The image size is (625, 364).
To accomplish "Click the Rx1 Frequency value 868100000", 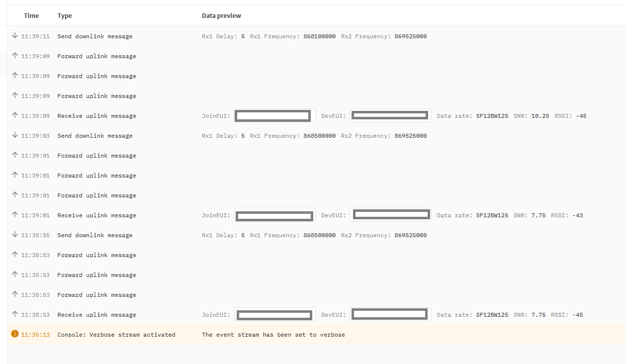I will 319,36.
